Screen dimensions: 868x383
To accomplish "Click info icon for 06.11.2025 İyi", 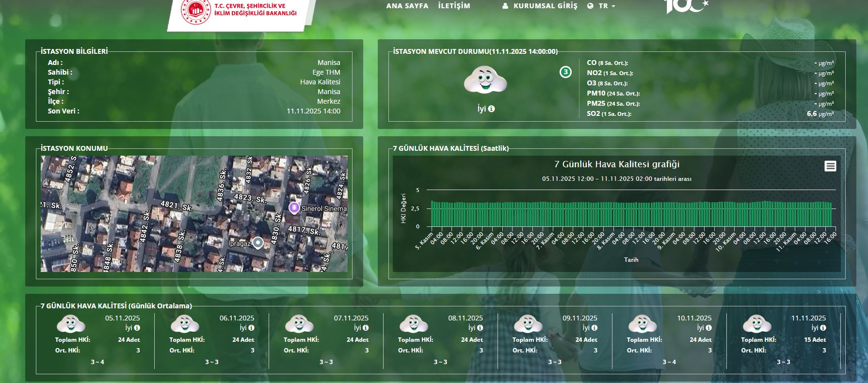I will 251,328.
